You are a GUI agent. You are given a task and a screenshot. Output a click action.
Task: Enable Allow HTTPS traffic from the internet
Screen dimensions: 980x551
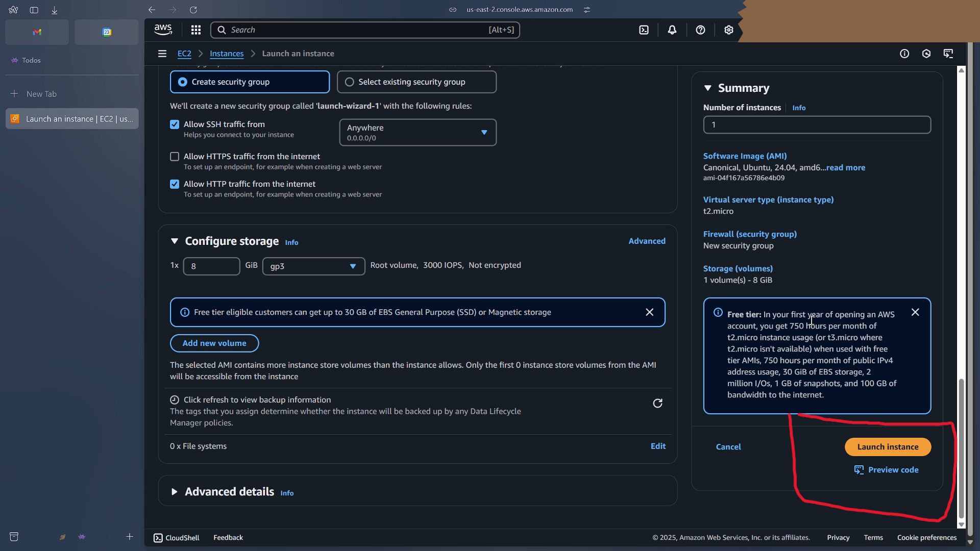tap(175, 157)
